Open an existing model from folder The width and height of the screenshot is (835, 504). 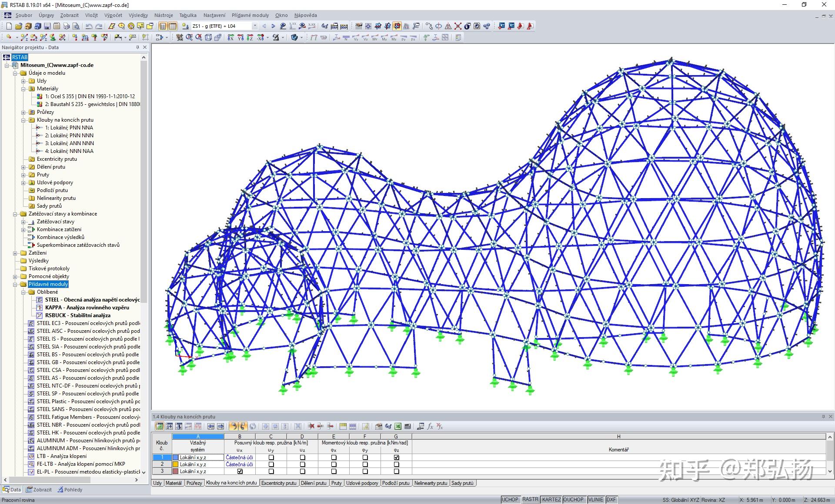pos(19,26)
